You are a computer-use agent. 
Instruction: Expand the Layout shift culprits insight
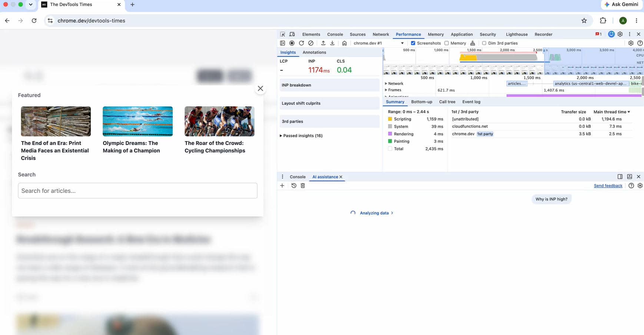[329, 103]
